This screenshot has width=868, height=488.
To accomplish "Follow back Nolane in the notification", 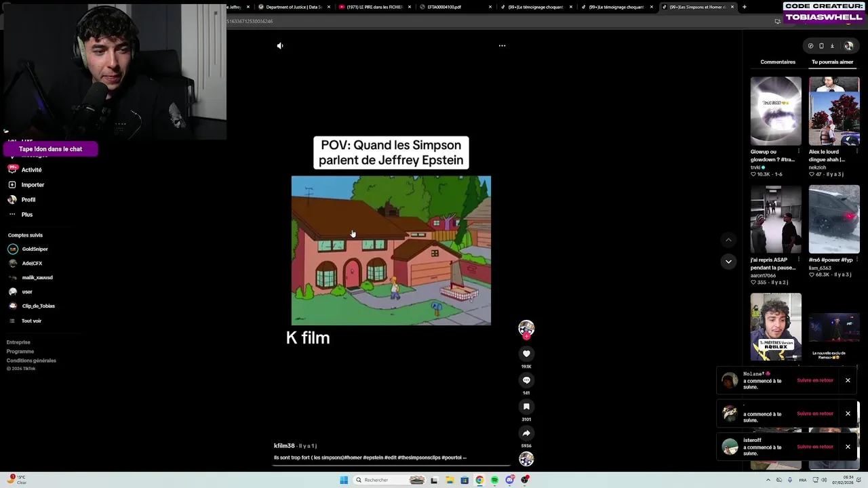I will click(815, 381).
